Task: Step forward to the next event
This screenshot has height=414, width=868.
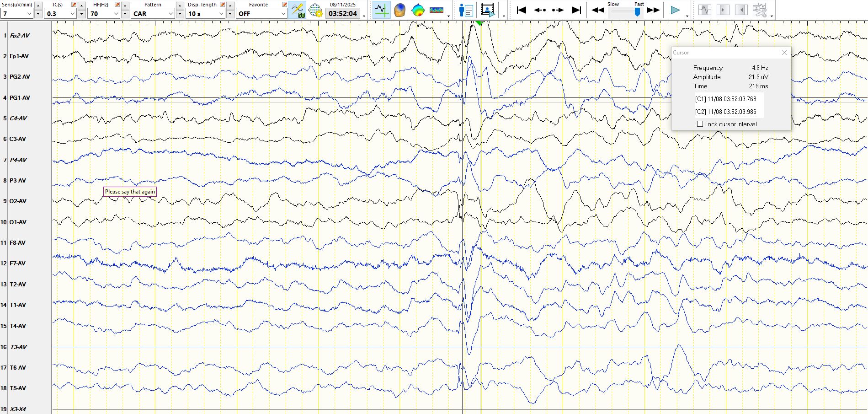Action: [x=558, y=10]
